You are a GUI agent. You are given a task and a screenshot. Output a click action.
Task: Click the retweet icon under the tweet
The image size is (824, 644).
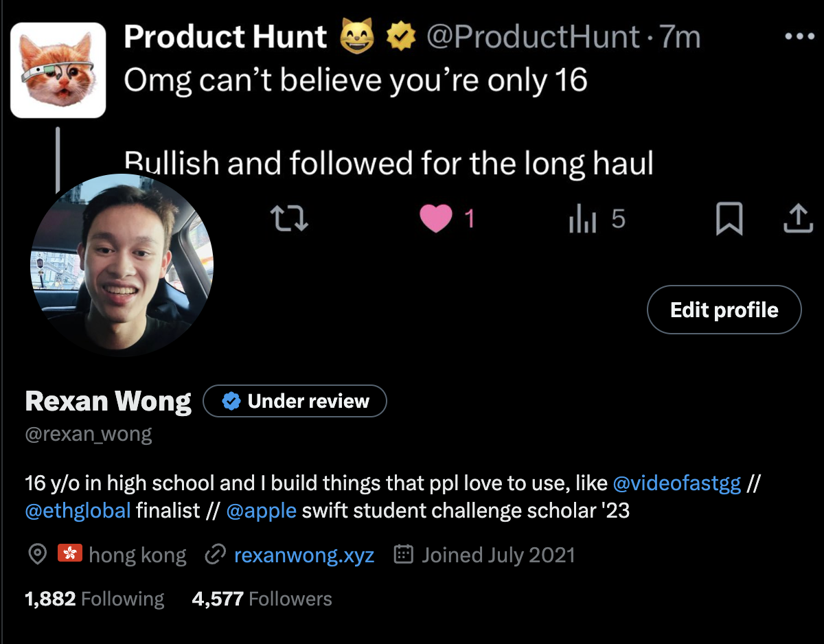point(290,220)
